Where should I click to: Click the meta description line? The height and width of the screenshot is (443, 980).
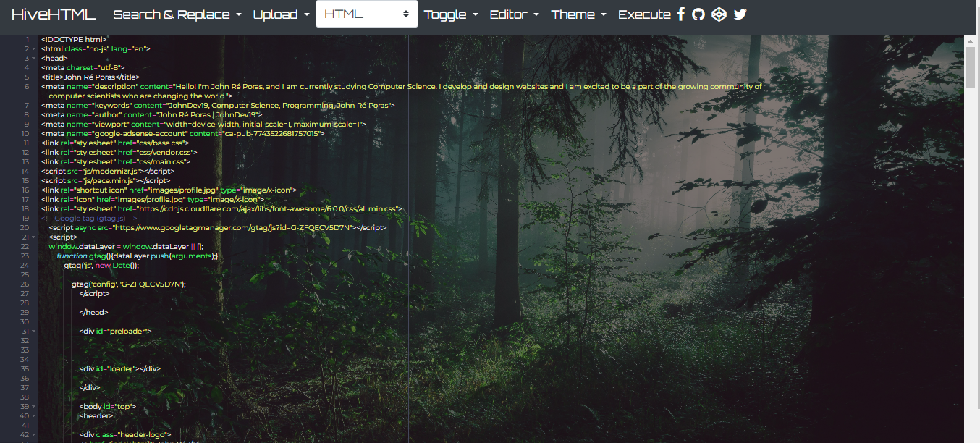(x=402, y=90)
